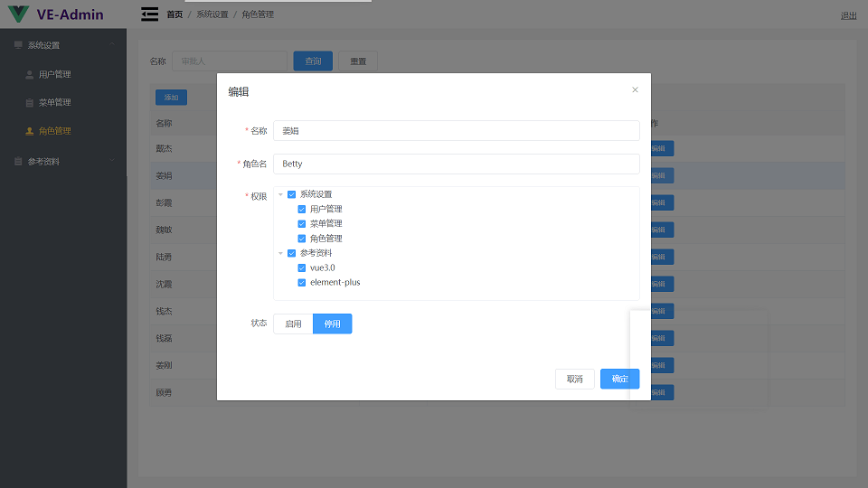868x488 pixels.
Task: Select the 停用 status option
Action: [x=332, y=324]
